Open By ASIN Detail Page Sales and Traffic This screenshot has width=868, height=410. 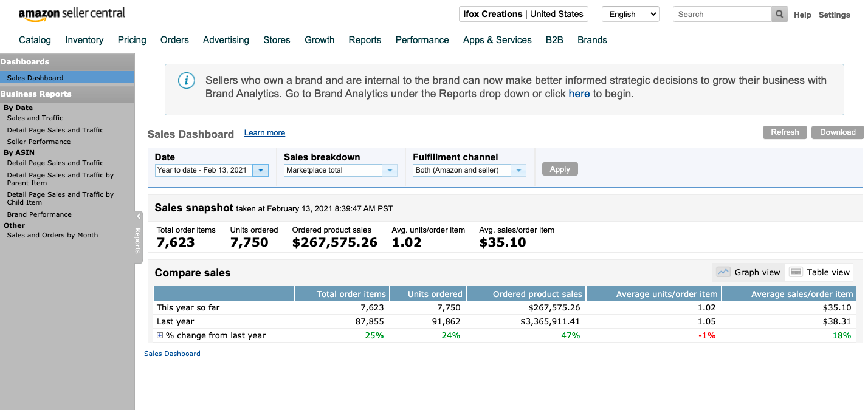[x=55, y=163]
